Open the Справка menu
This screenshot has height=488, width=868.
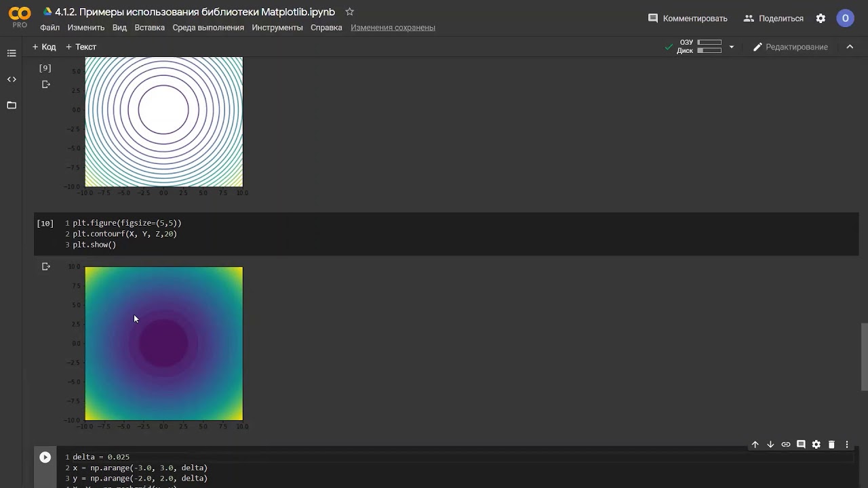pos(326,28)
